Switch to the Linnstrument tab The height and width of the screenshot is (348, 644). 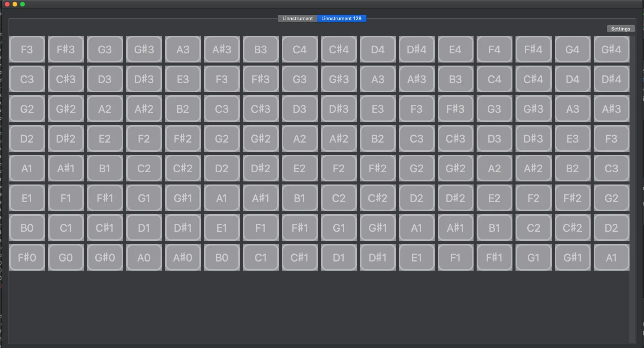(297, 18)
